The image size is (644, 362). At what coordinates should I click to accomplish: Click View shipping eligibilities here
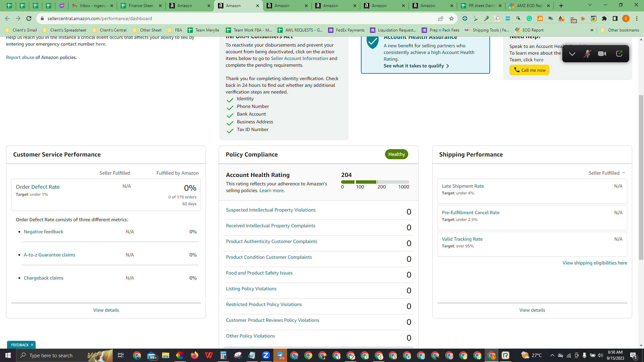click(x=595, y=263)
